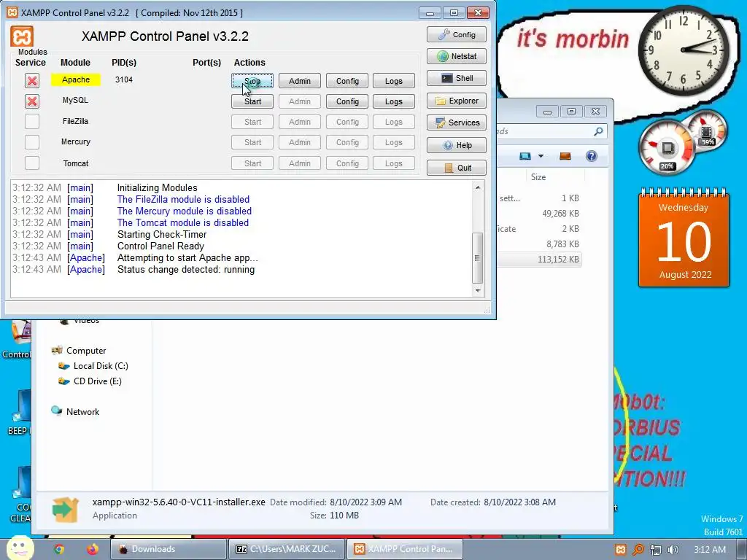Start the MySQL module
This screenshot has height=560, width=747.
(252, 101)
